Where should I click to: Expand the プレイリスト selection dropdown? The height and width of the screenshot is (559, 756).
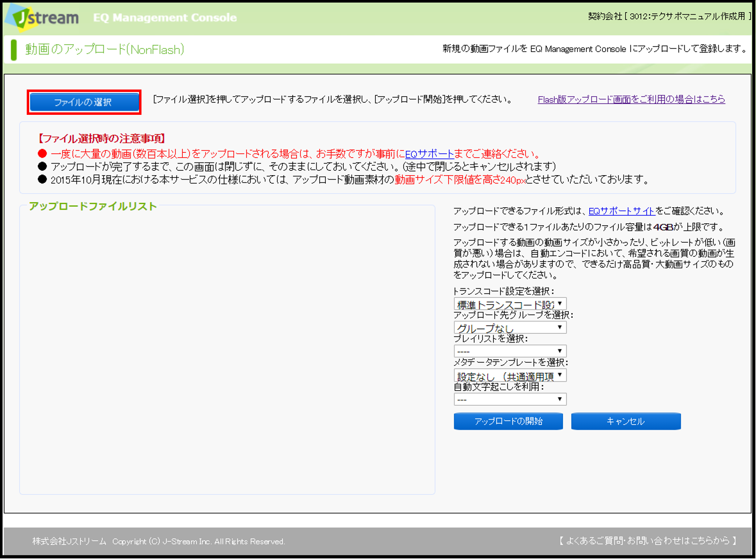click(510, 351)
